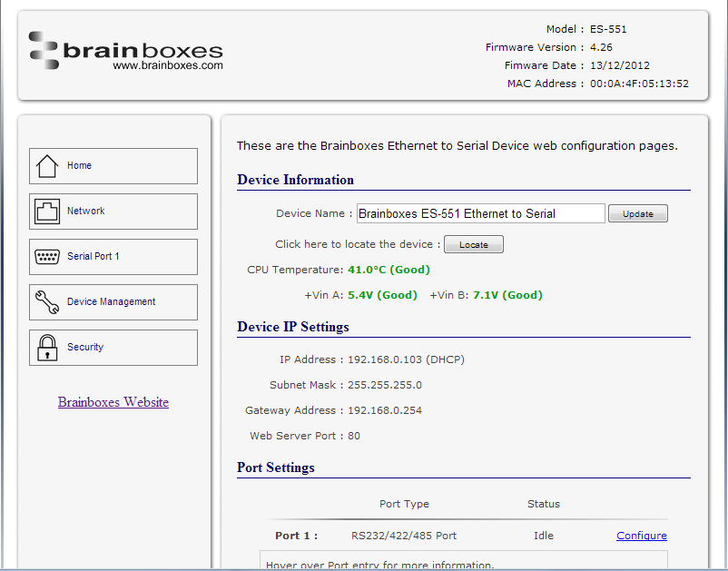Click the Status column header
The width and height of the screenshot is (728, 571).
(543, 504)
